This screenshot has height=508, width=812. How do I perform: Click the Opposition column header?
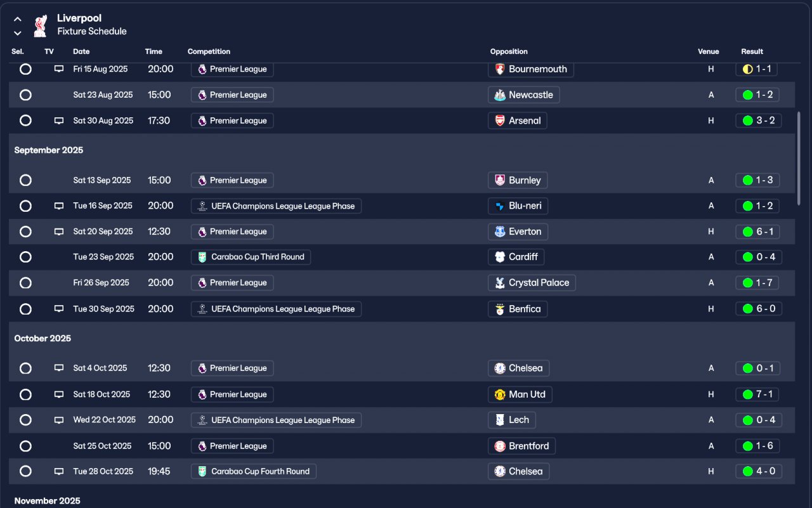[509, 51]
